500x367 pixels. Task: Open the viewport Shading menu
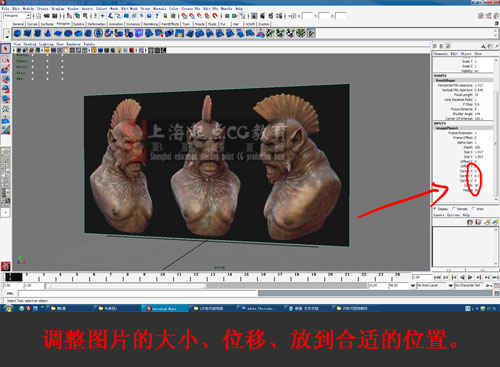tap(30, 44)
